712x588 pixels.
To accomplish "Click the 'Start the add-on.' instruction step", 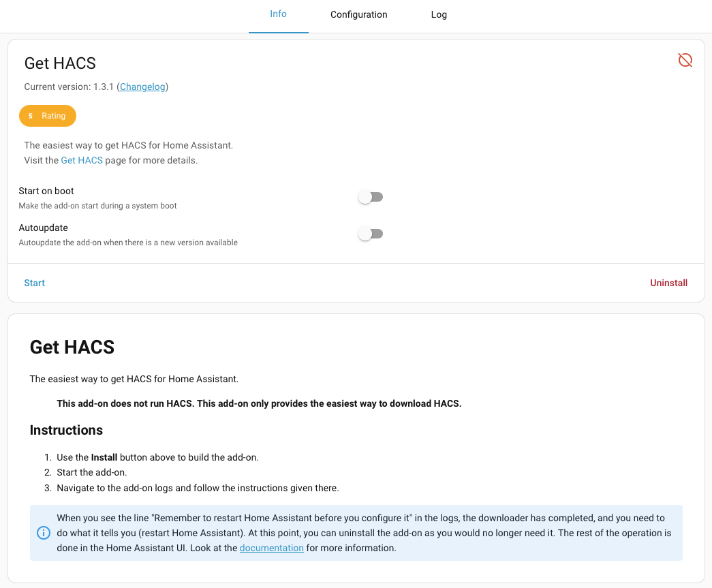I will pos(92,473).
